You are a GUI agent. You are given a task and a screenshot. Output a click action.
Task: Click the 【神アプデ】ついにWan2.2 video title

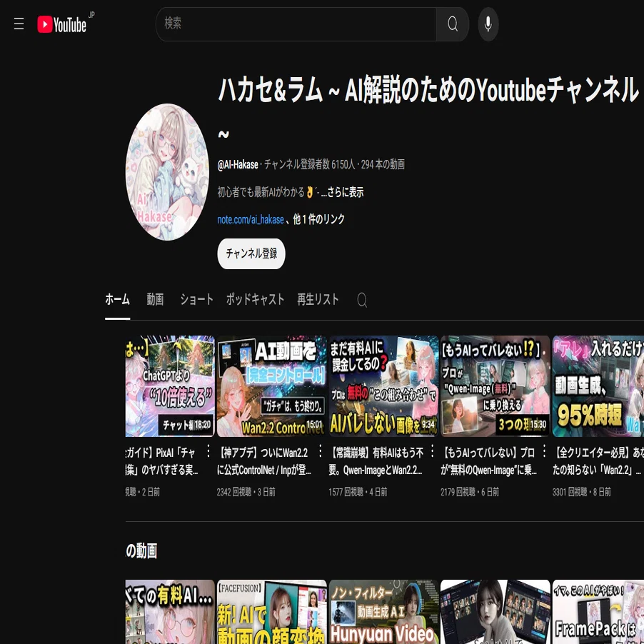coord(264,461)
